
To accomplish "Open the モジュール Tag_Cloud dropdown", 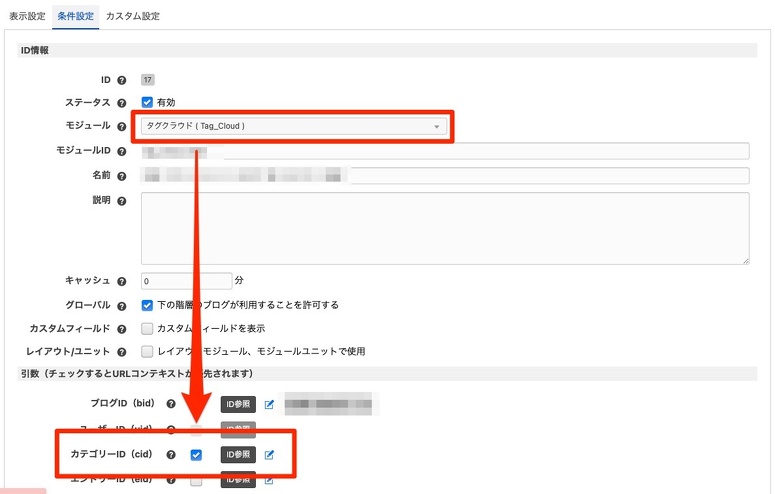I will pos(295,127).
